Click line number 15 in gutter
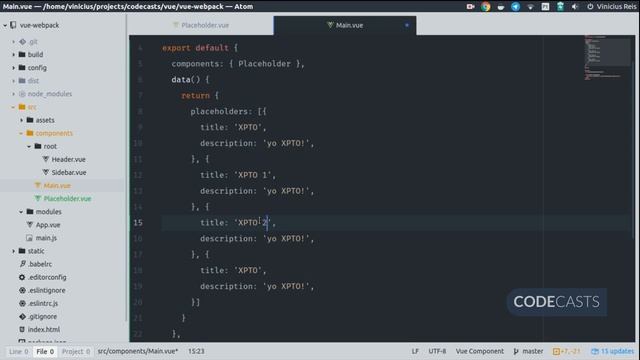The image size is (640, 360). pos(138,223)
